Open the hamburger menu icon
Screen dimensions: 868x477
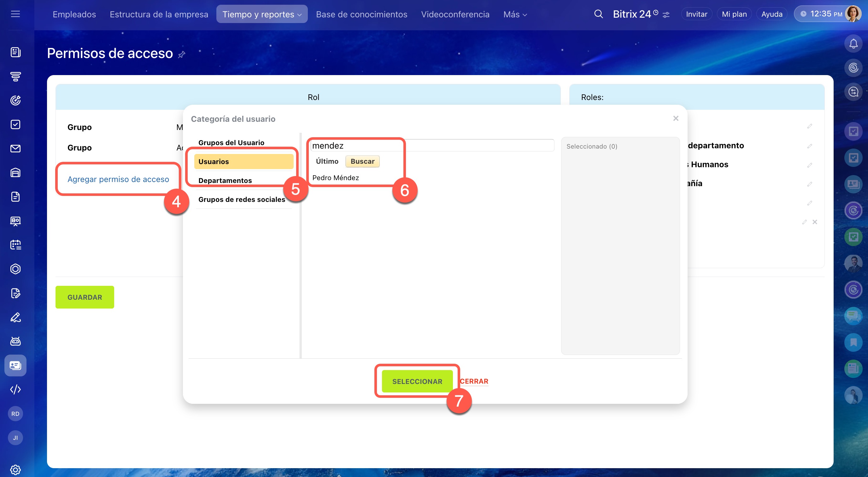coord(15,14)
